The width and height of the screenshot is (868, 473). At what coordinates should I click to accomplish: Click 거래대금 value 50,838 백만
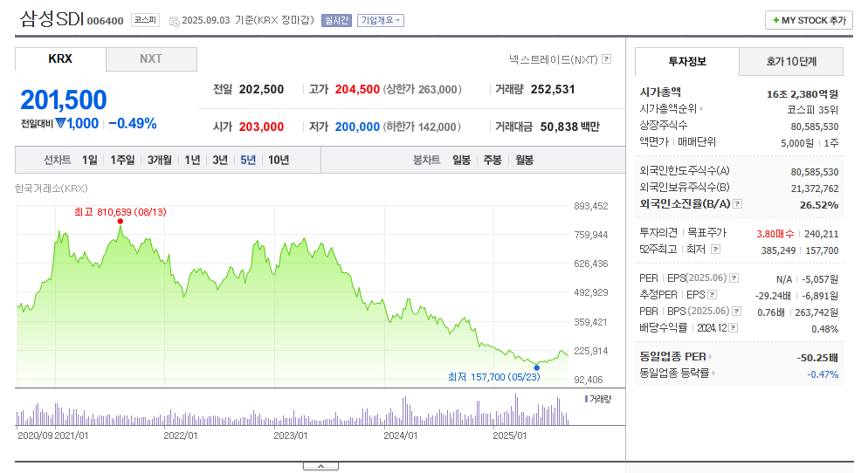pyautogui.click(x=569, y=127)
